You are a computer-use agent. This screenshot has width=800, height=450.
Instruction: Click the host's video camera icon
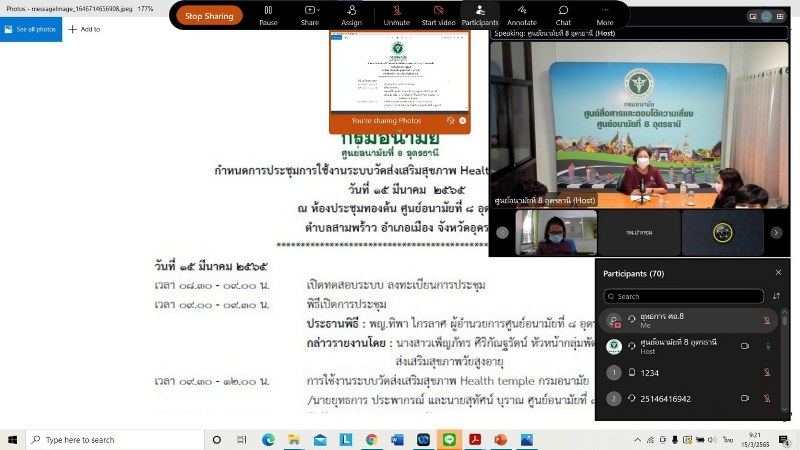(x=745, y=346)
